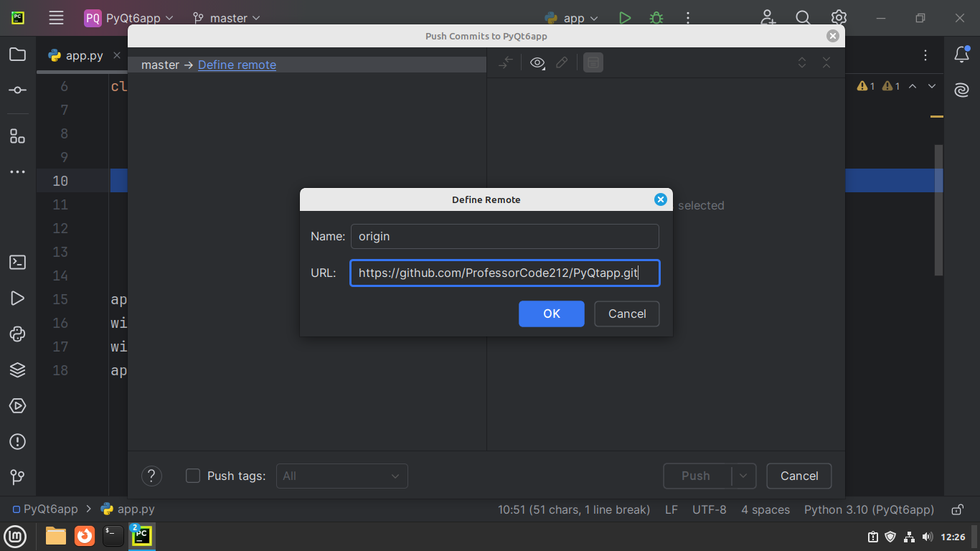Viewport: 980px width, 551px height.
Task: Click Cancel in Define Remote dialog
Action: coord(627,314)
